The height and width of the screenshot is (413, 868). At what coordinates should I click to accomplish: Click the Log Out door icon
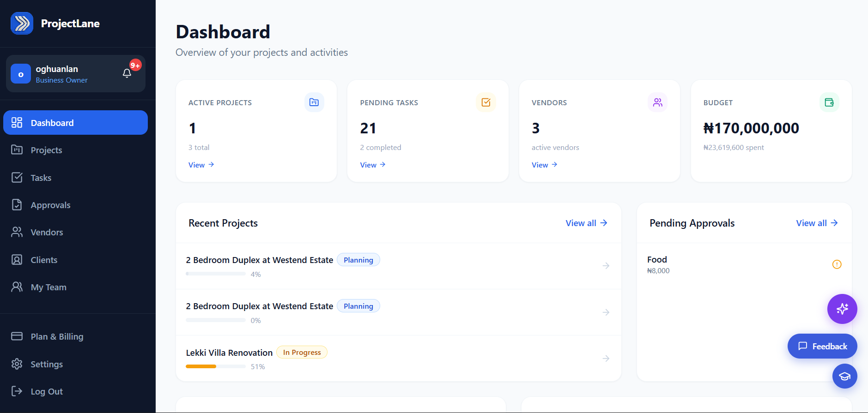17,391
